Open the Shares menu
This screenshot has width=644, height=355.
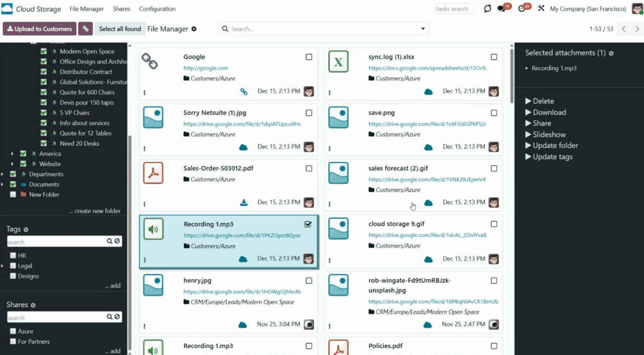coord(121,9)
